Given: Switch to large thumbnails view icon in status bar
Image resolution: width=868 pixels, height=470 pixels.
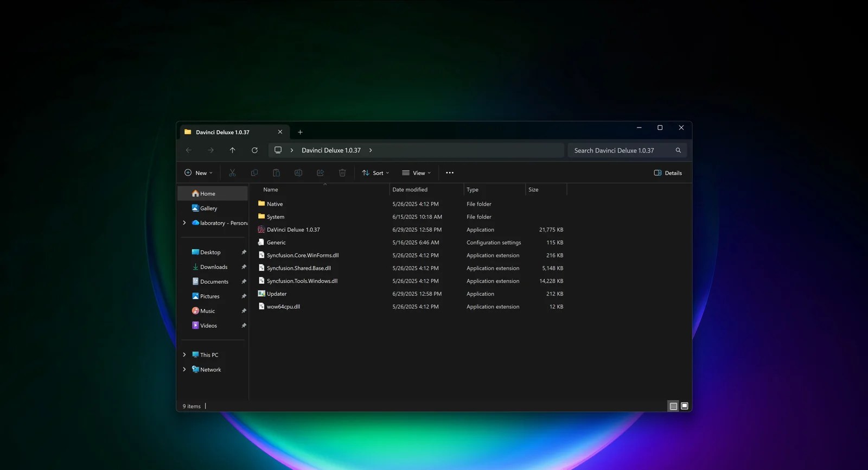Looking at the screenshot, I should (685, 406).
